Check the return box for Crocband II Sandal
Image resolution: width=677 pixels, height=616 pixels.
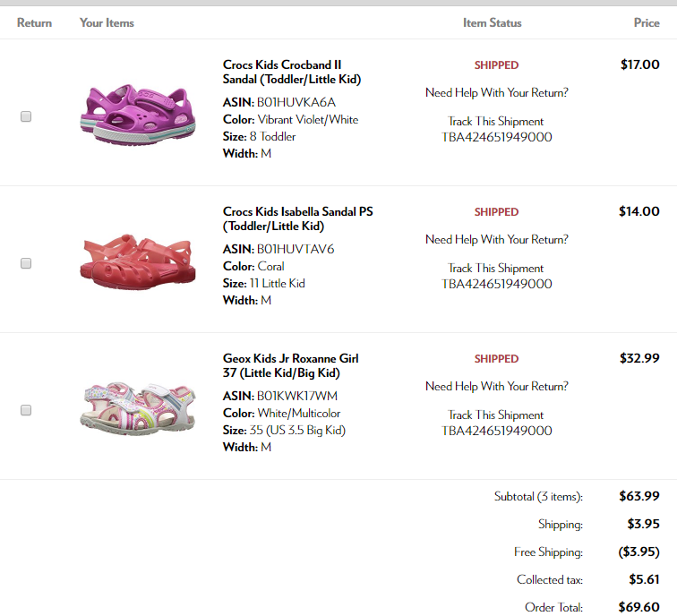tap(26, 116)
